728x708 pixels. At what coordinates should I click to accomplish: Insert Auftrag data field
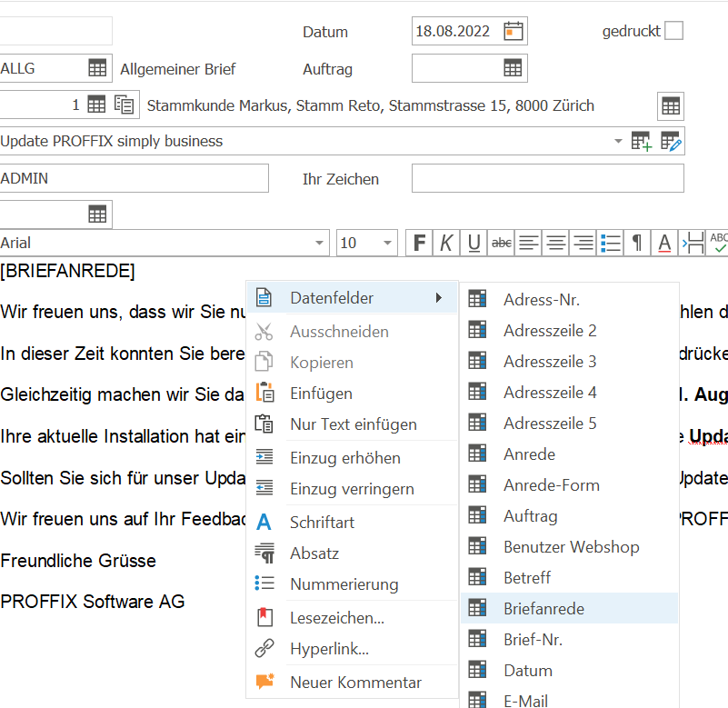(569, 516)
